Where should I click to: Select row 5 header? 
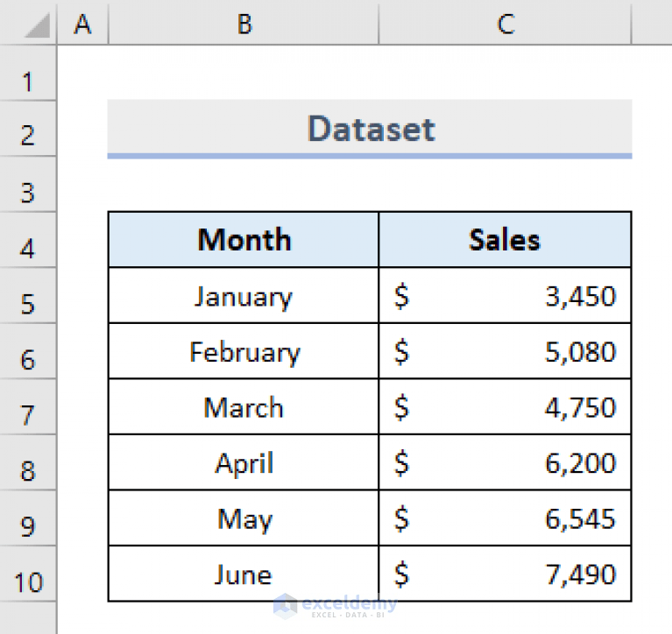point(28,296)
